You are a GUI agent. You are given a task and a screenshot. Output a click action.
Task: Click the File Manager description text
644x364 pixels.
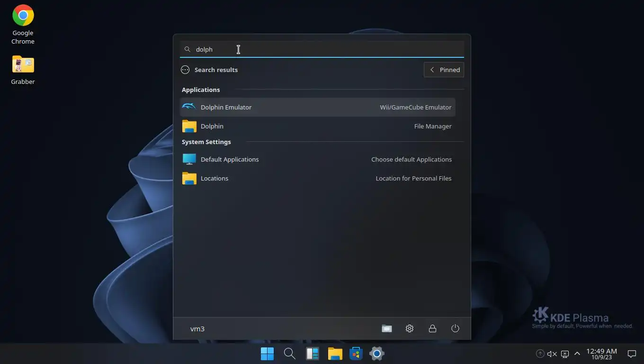[433, 126]
